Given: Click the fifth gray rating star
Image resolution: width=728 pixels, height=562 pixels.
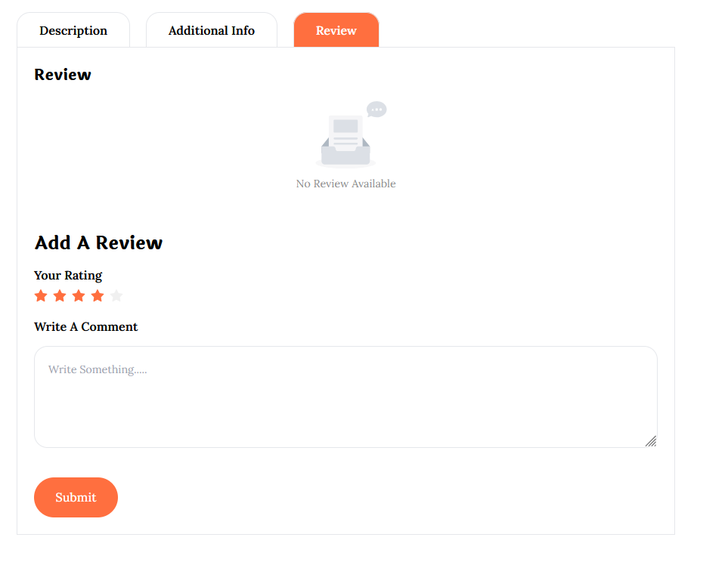Looking at the screenshot, I should 116,296.
